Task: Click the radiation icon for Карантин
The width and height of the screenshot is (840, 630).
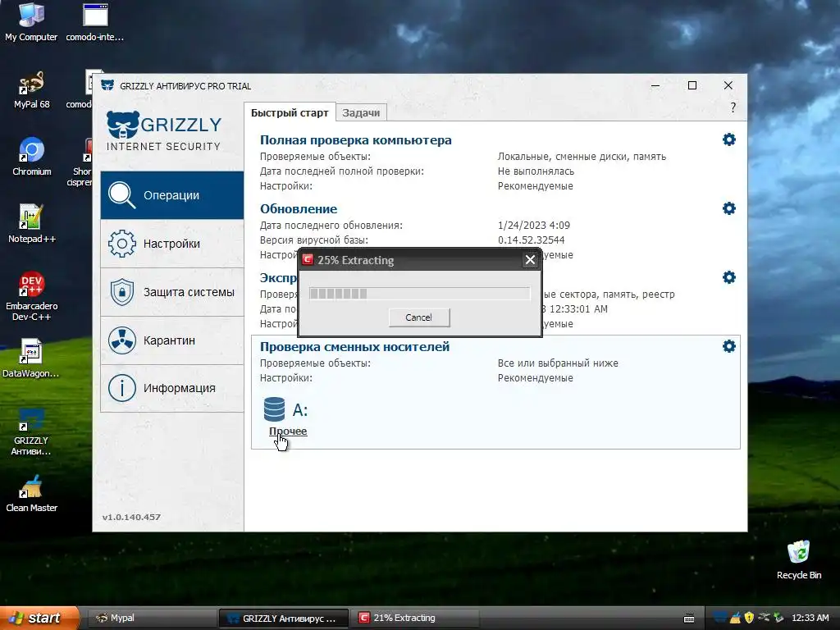Action: click(x=121, y=340)
